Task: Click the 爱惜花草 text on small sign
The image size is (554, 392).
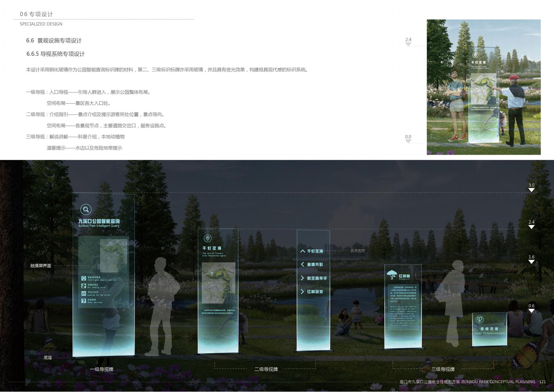Action: [489, 329]
